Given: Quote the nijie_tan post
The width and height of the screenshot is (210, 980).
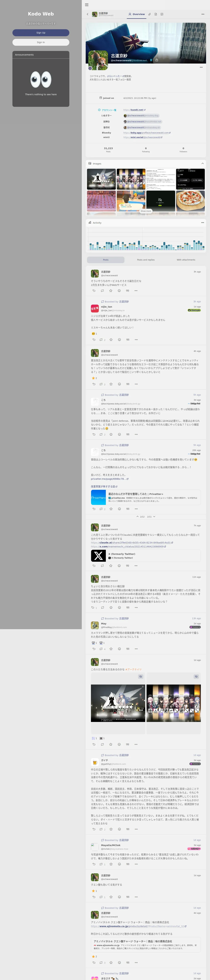Looking at the screenshot, I should (x=128, y=340).
